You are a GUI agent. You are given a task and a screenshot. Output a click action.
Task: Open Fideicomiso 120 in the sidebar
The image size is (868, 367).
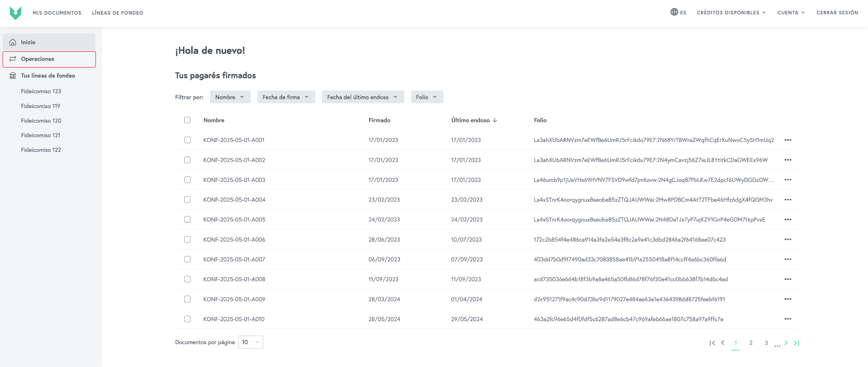point(41,121)
